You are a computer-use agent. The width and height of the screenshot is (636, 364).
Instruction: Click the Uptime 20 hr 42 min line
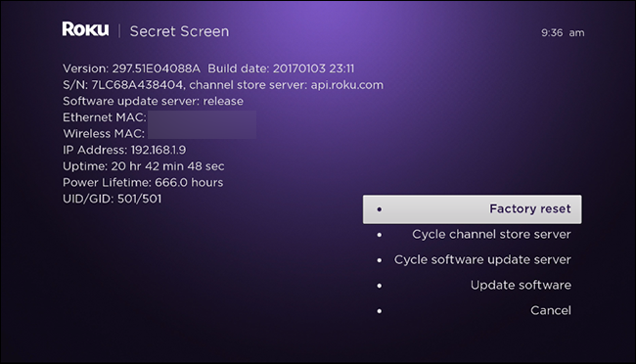tap(143, 166)
